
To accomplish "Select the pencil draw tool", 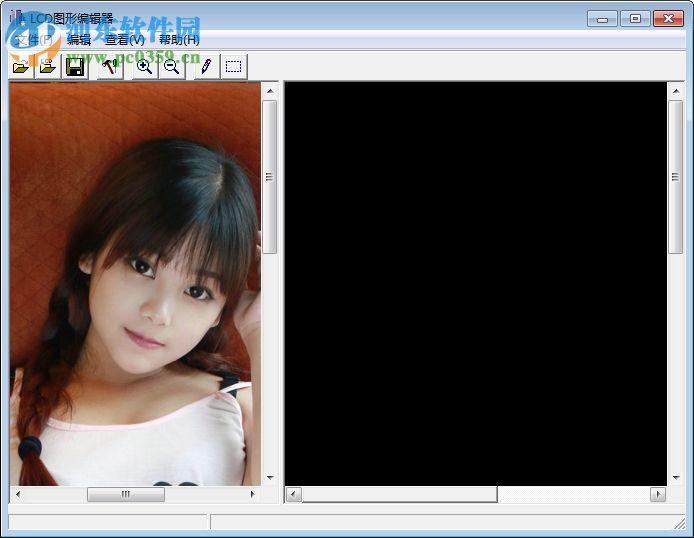I will click(x=206, y=67).
